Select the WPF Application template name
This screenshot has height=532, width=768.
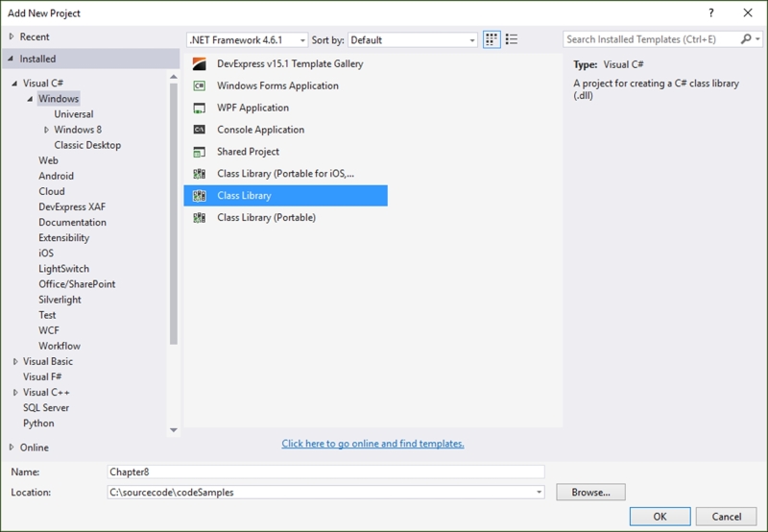tap(252, 108)
